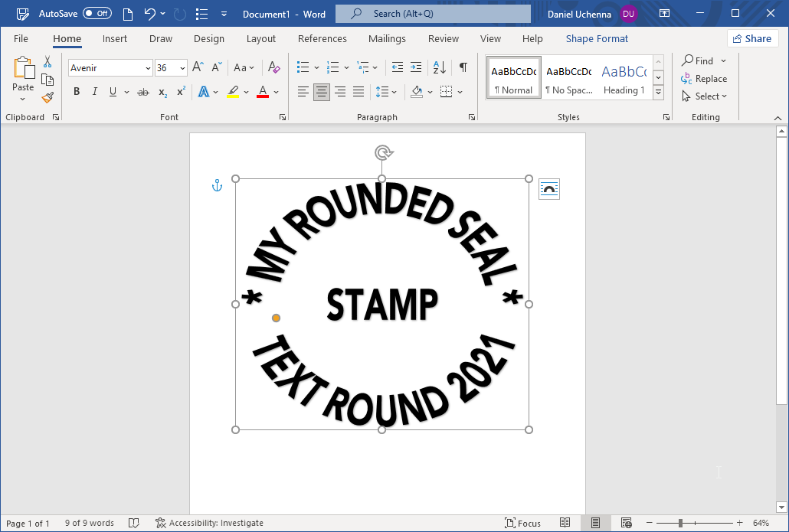
Task: Center align the paragraph
Action: pyautogui.click(x=322, y=92)
